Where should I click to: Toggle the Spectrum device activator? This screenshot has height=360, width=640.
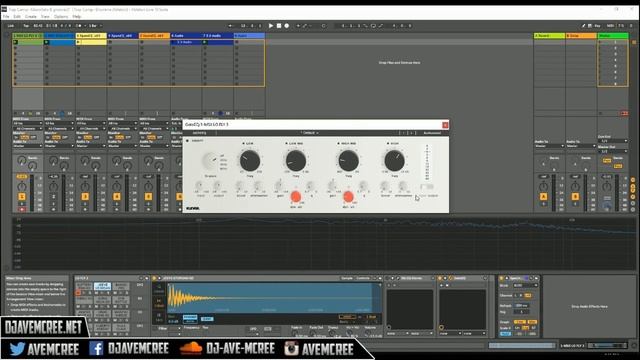[502, 278]
